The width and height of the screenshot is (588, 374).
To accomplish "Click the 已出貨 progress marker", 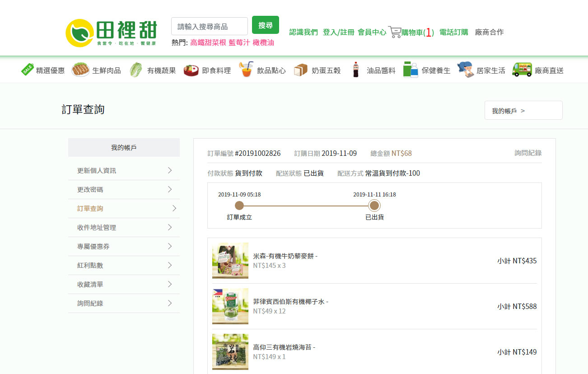I will [374, 206].
